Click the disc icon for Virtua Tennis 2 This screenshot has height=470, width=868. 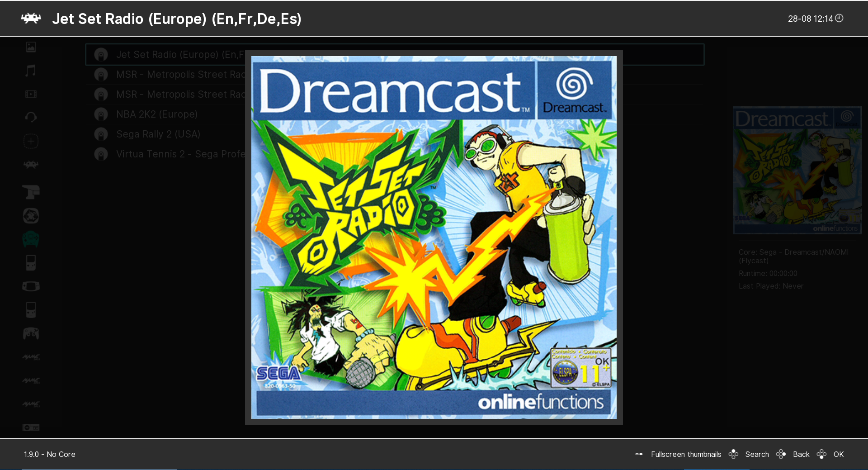click(101, 154)
